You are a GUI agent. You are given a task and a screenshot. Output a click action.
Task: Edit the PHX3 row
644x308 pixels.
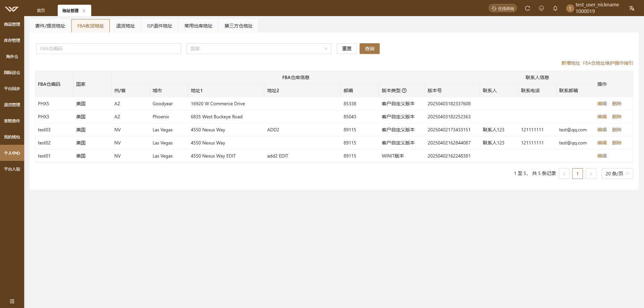(602, 117)
